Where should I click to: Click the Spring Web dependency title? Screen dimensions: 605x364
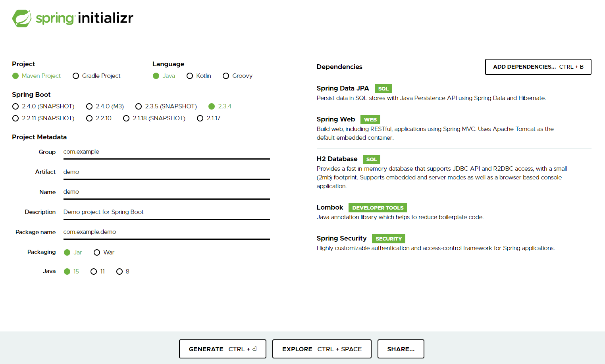tap(336, 119)
